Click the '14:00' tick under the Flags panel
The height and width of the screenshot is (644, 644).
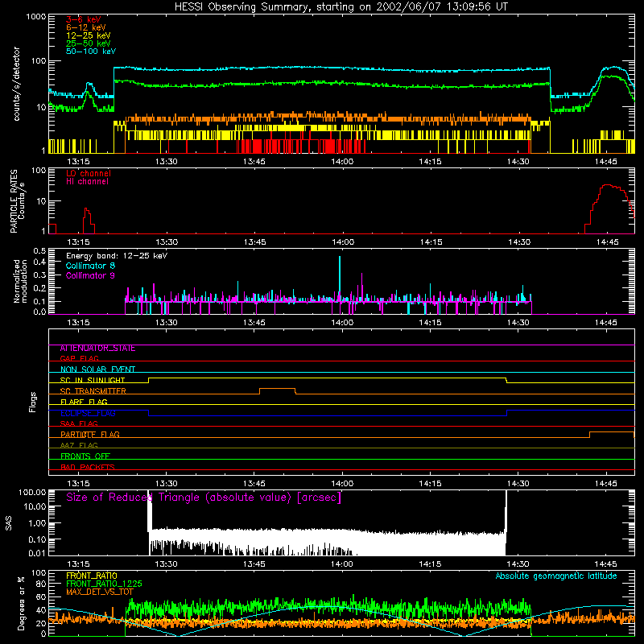tap(343, 484)
